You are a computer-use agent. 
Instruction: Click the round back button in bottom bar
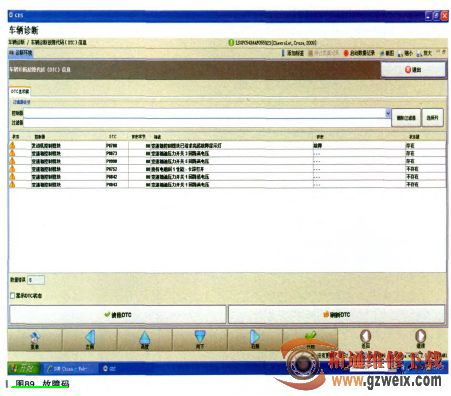tap(365, 336)
